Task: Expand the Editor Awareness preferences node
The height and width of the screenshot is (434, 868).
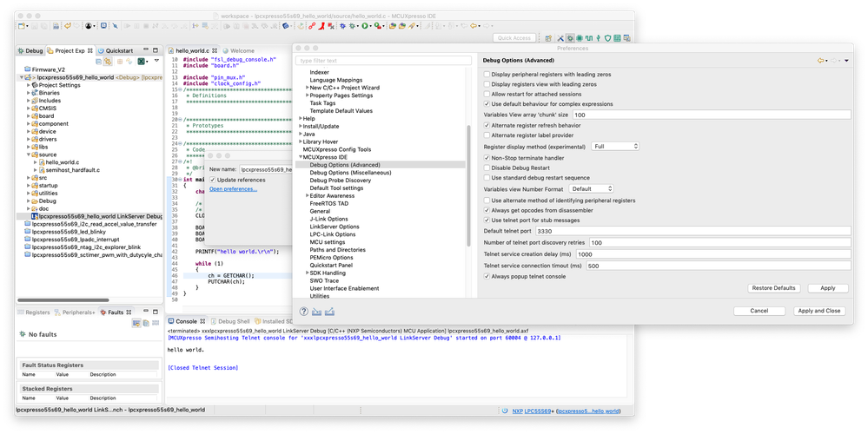Action: pos(308,195)
